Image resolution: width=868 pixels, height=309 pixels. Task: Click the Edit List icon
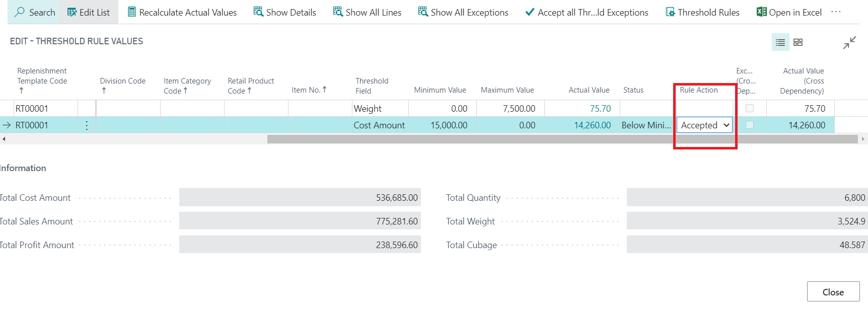(x=72, y=12)
